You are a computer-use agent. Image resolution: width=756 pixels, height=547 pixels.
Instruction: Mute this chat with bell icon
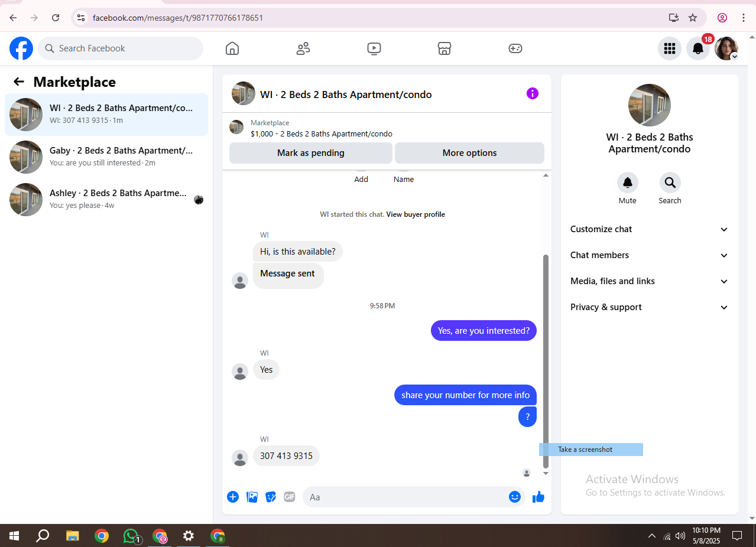628,183
